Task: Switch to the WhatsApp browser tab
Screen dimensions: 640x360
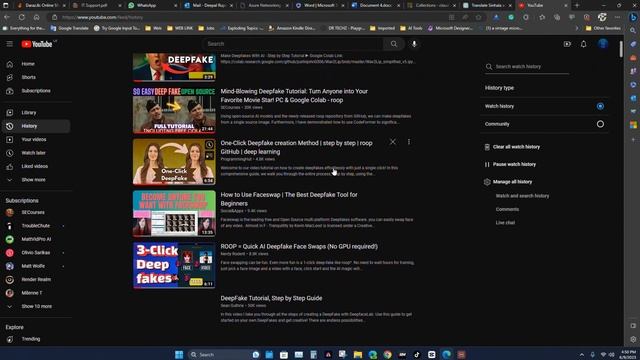Action: (152, 5)
